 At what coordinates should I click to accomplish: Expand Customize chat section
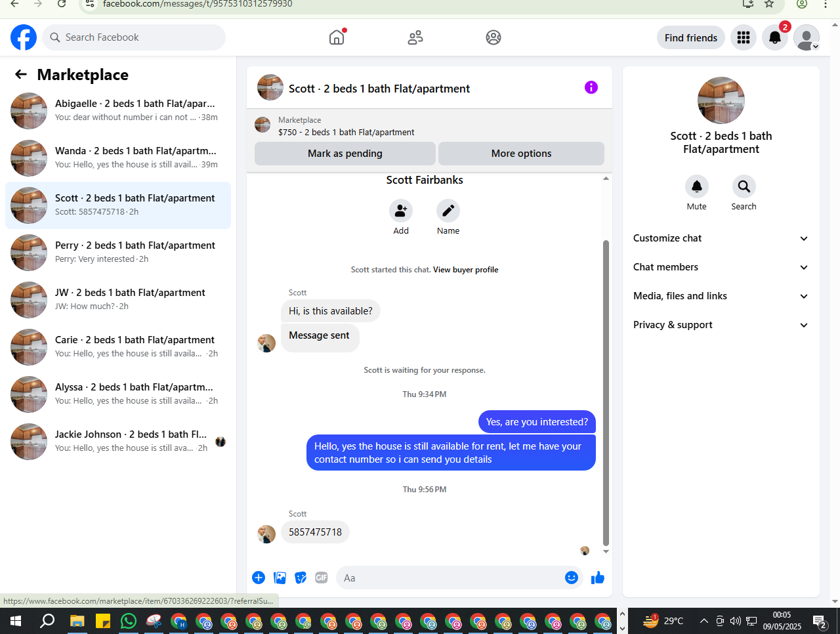coord(721,238)
